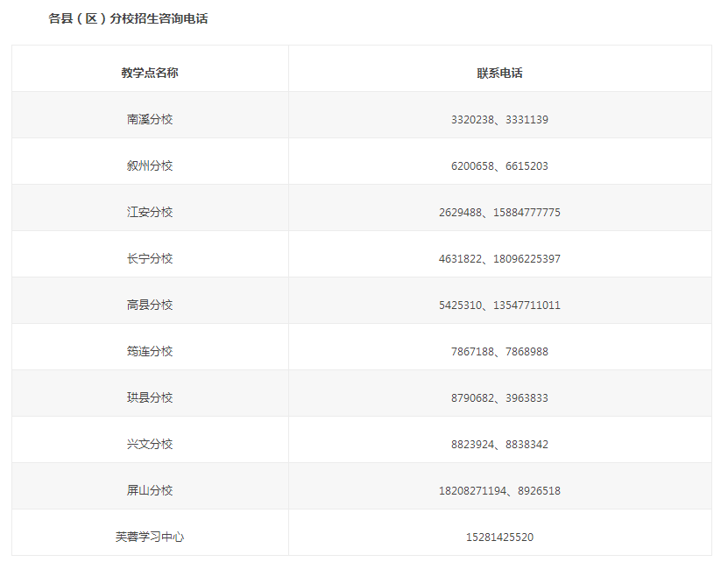Click the phone number 15281425520

499,537
